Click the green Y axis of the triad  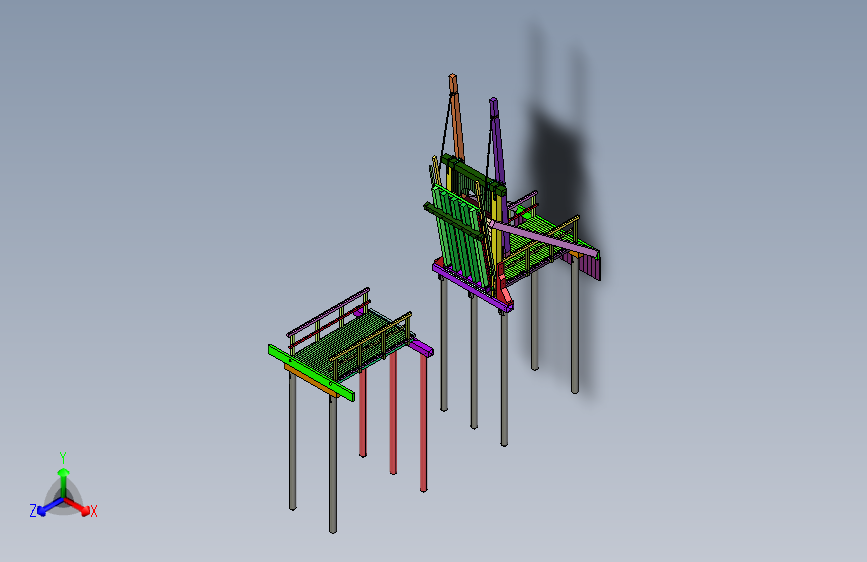point(64,483)
